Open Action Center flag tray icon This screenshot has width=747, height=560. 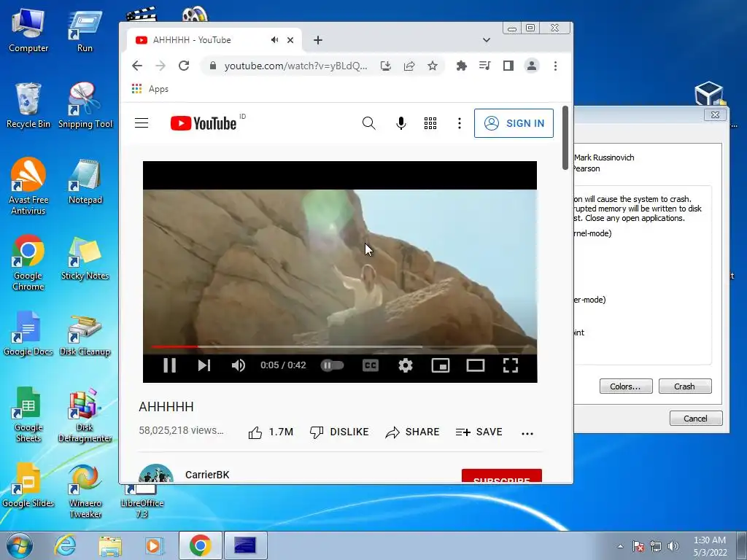[638, 546]
